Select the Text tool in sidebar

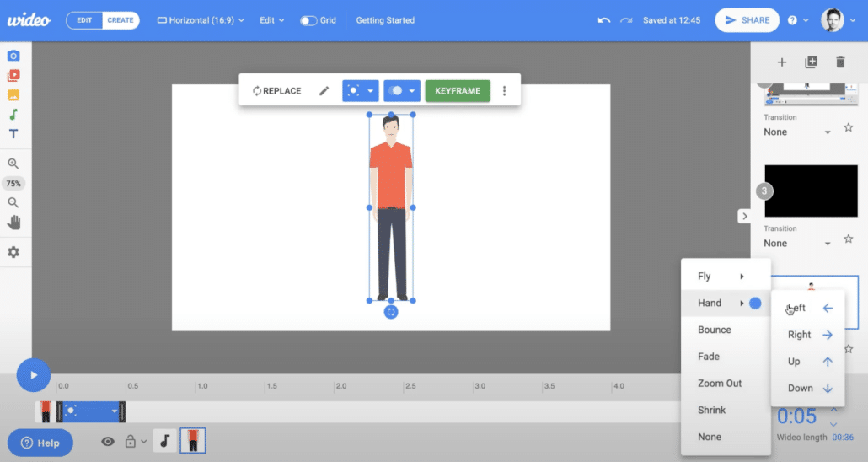point(13,134)
